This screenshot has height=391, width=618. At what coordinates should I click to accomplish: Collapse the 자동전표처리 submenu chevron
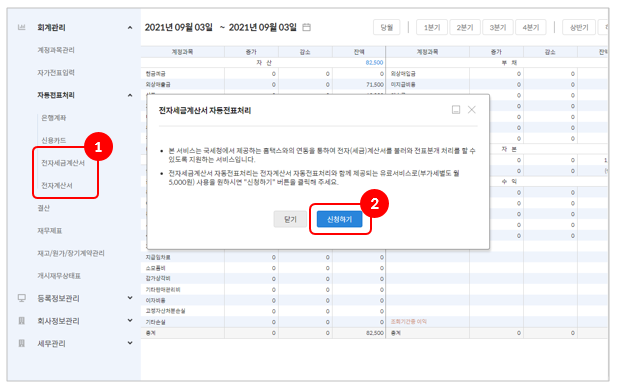130,95
